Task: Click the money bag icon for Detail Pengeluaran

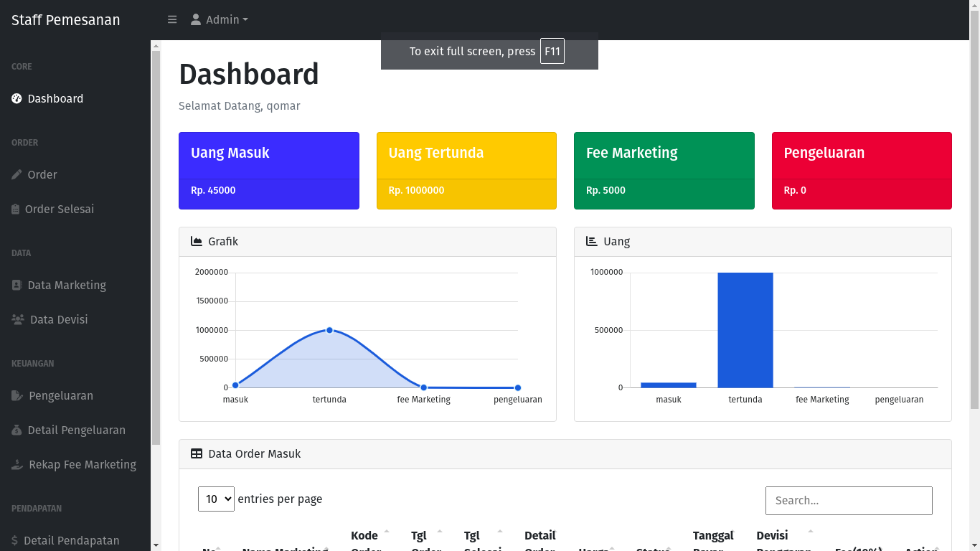Action: click(17, 430)
